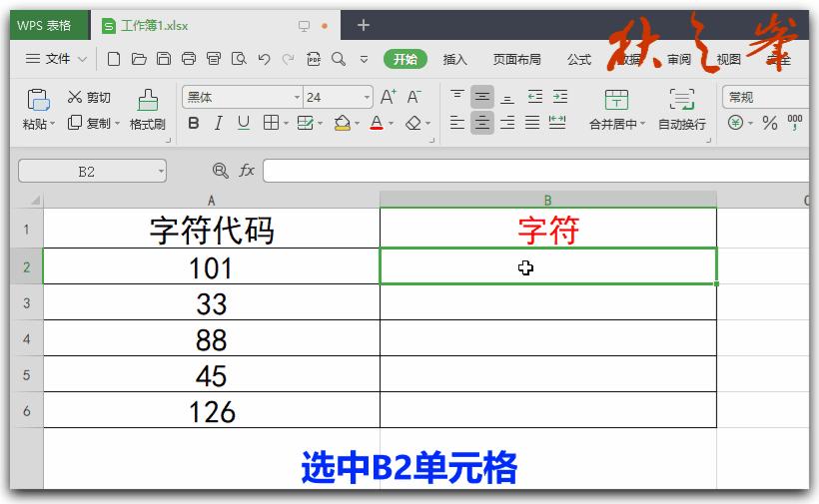This screenshot has width=819, height=504.
Task: Toggle Underline formatting
Action: pyautogui.click(x=244, y=123)
